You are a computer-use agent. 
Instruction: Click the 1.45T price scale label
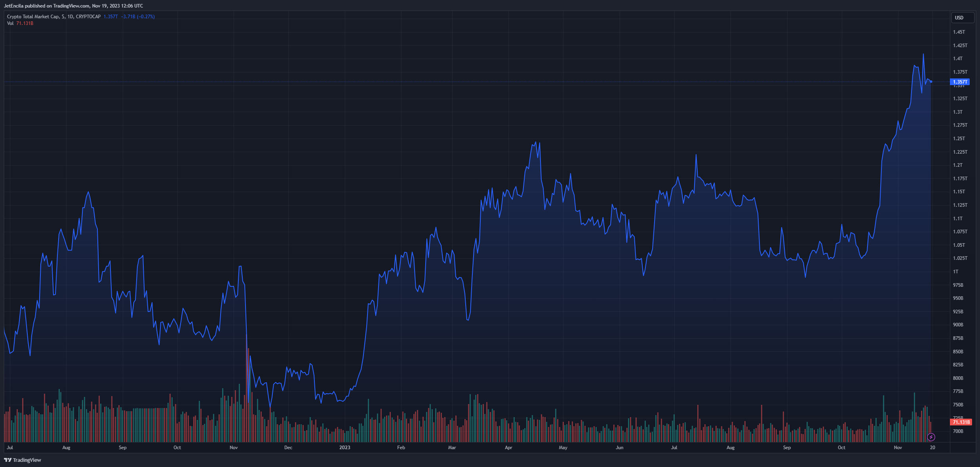tap(959, 32)
